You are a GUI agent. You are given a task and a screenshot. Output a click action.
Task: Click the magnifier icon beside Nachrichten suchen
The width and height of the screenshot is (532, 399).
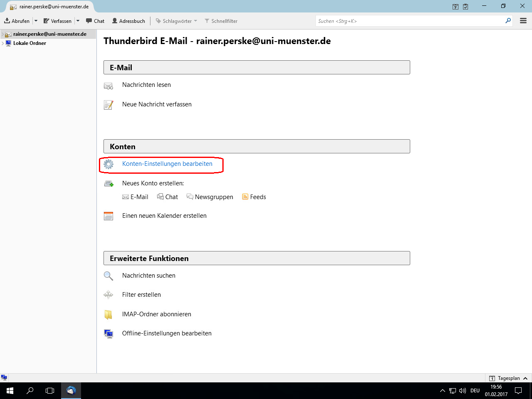(x=108, y=276)
